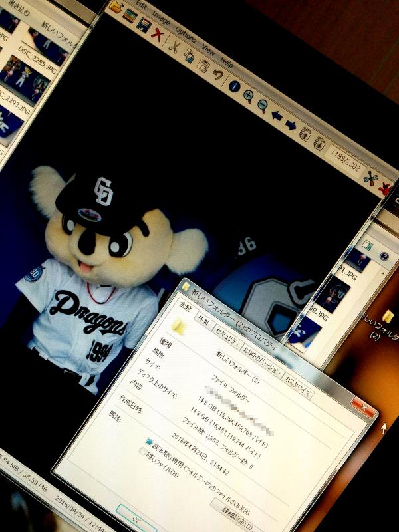This screenshot has height=532, width=399.
Task: Click 新しいフォルダー button in left Explorer window
Action: click(x=60, y=35)
